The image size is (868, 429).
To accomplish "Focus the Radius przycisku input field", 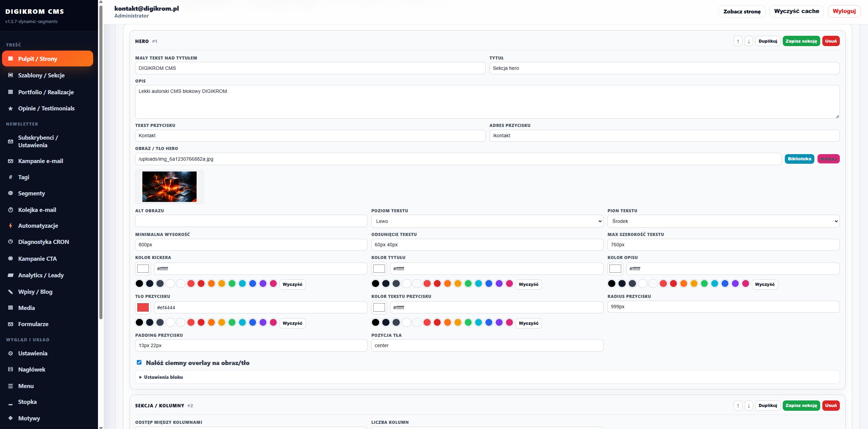I will [723, 307].
